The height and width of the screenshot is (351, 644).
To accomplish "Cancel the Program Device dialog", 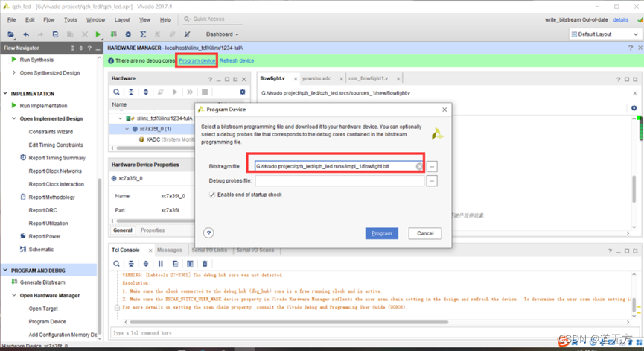I will 425,233.
